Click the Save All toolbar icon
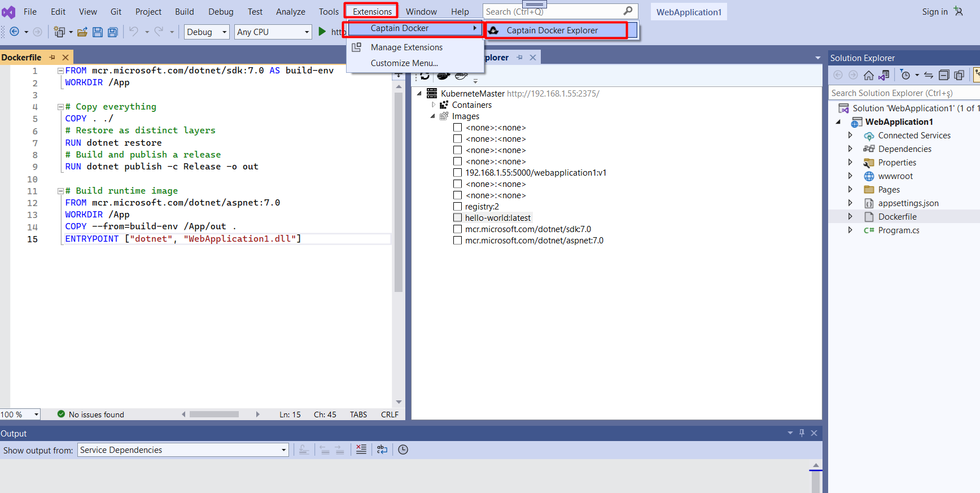 click(x=113, y=32)
